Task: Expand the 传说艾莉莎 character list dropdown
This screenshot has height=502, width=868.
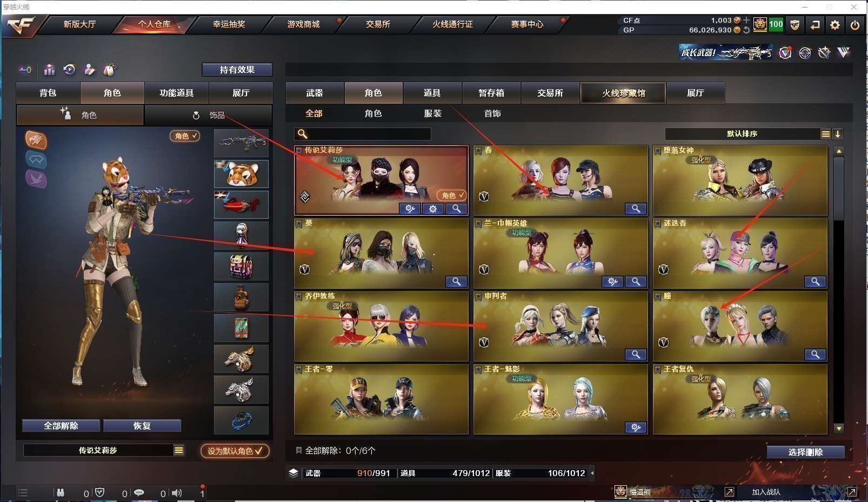Action: [x=179, y=450]
